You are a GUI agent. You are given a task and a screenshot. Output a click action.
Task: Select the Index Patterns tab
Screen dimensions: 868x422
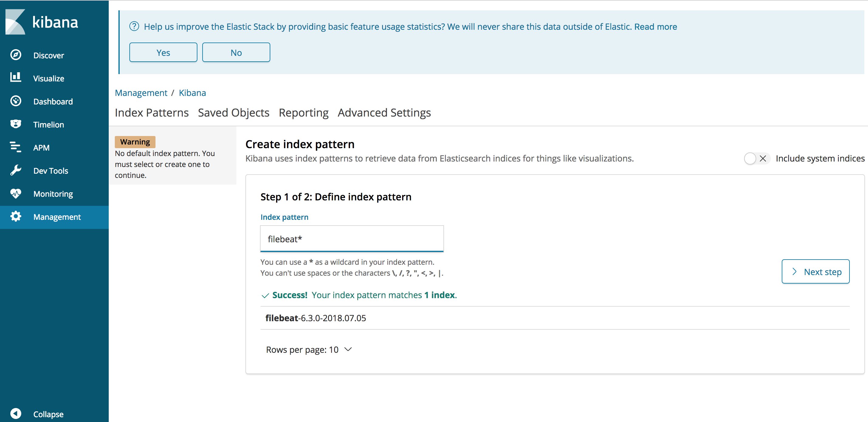coord(151,112)
